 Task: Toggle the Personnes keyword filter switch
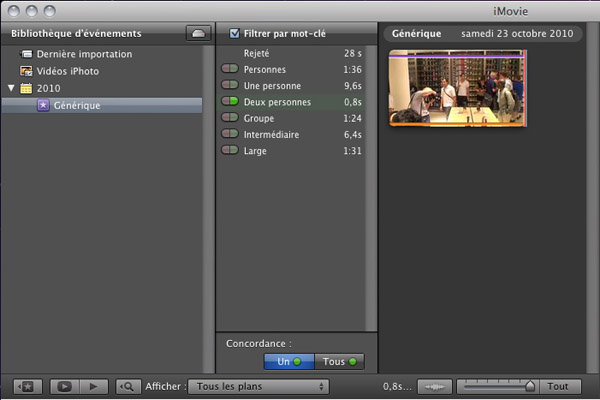230,69
